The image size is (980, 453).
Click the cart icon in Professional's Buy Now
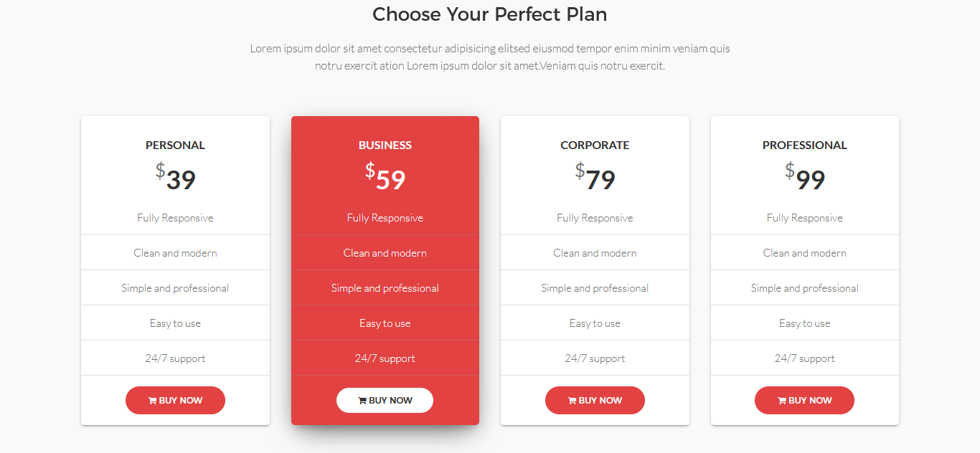coord(782,401)
